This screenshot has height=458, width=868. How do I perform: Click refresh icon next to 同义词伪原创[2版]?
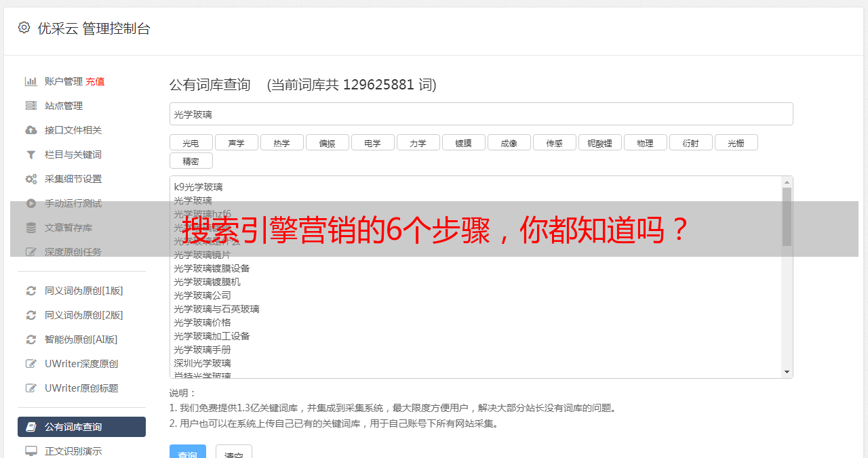pyautogui.click(x=31, y=315)
